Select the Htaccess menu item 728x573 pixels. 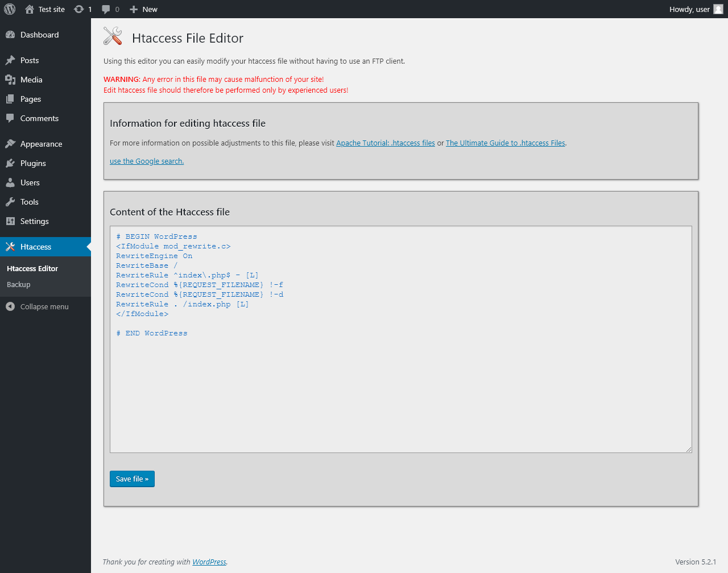[45, 247]
